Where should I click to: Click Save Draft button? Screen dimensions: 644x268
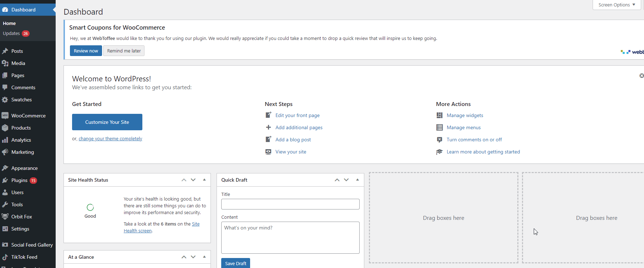(235, 263)
